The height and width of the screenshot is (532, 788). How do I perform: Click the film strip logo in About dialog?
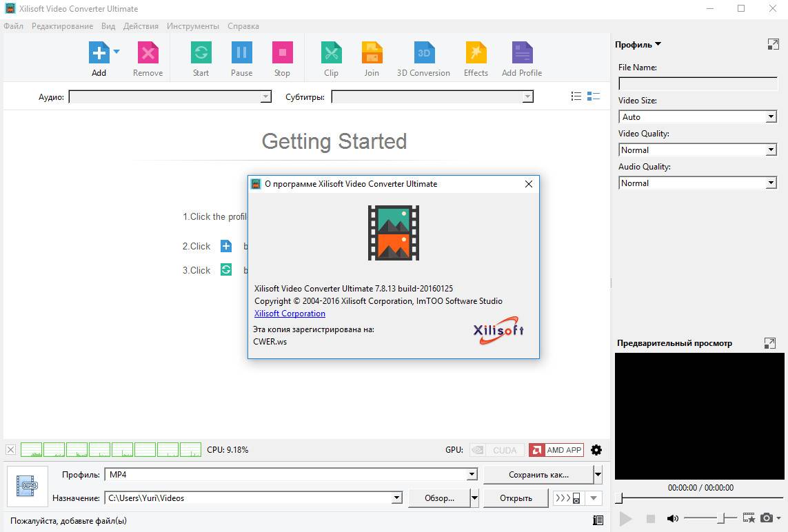click(x=394, y=233)
